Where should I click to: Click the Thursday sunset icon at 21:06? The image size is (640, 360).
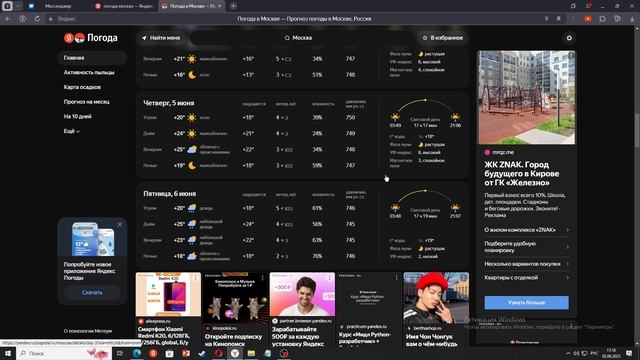pos(455,118)
